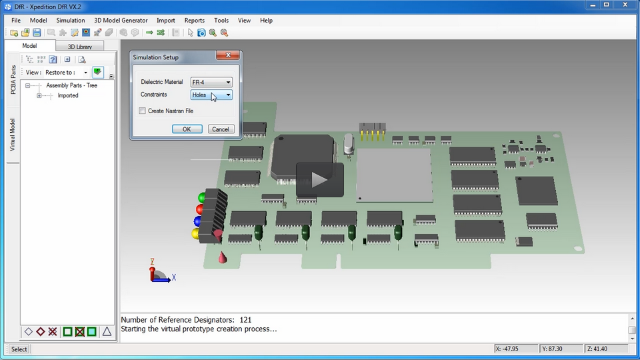The width and height of the screenshot is (640, 360).
Task: Open the Constraints Holes dropdown
Action: pyautogui.click(x=211, y=95)
